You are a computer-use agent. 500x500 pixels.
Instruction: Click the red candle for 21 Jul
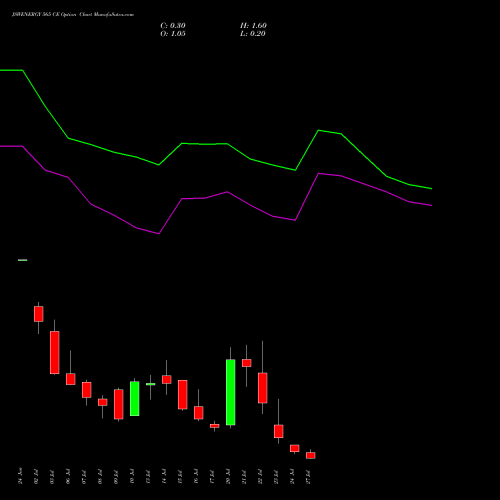coord(246,363)
